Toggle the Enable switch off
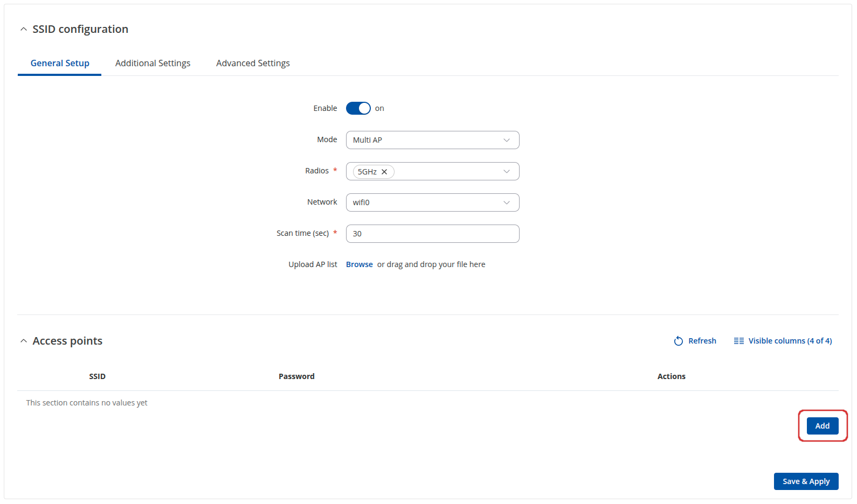This screenshot has width=857, height=504. [x=358, y=108]
